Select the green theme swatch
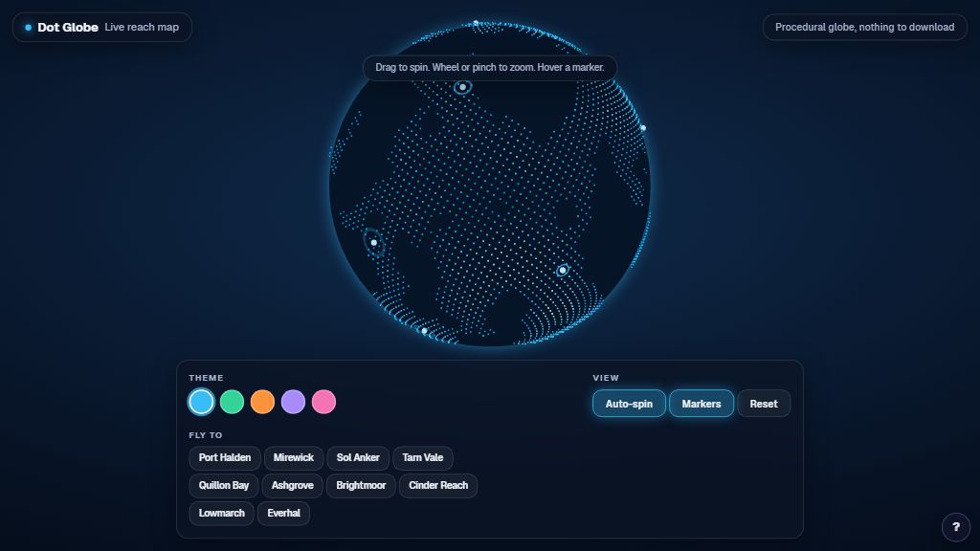 pos(232,402)
